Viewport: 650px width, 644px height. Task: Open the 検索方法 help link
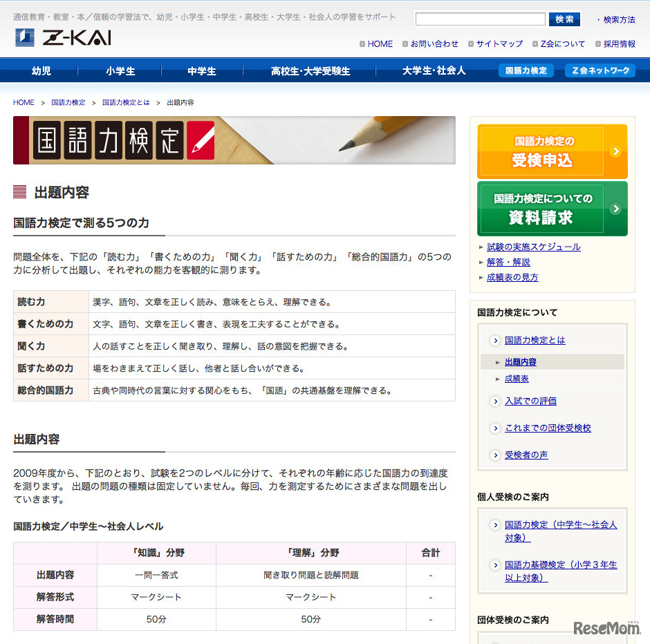pyautogui.click(x=619, y=19)
